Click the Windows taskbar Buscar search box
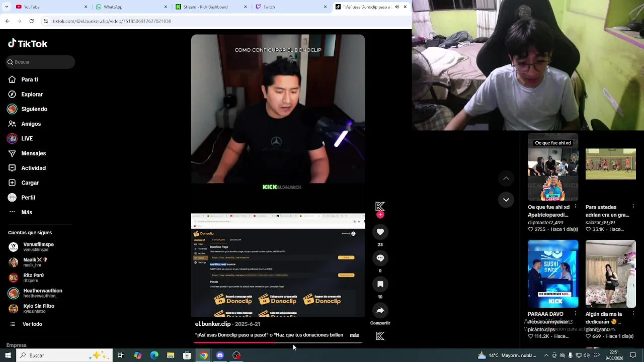Viewport: 644px width, 362px height. click(64, 355)
